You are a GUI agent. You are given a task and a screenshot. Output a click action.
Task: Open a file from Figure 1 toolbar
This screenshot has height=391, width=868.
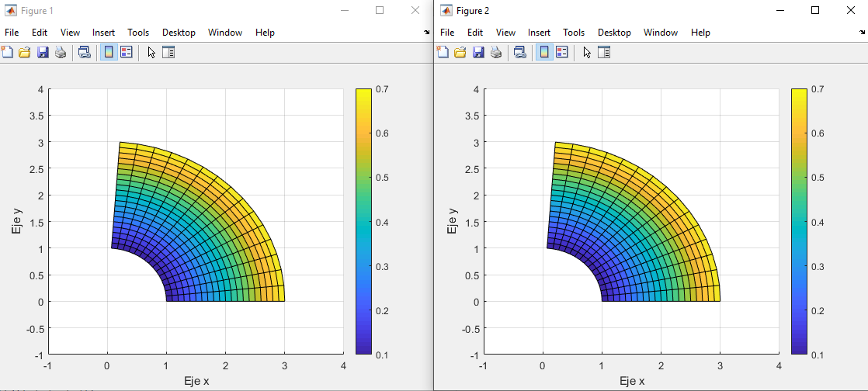pos(25,52)
